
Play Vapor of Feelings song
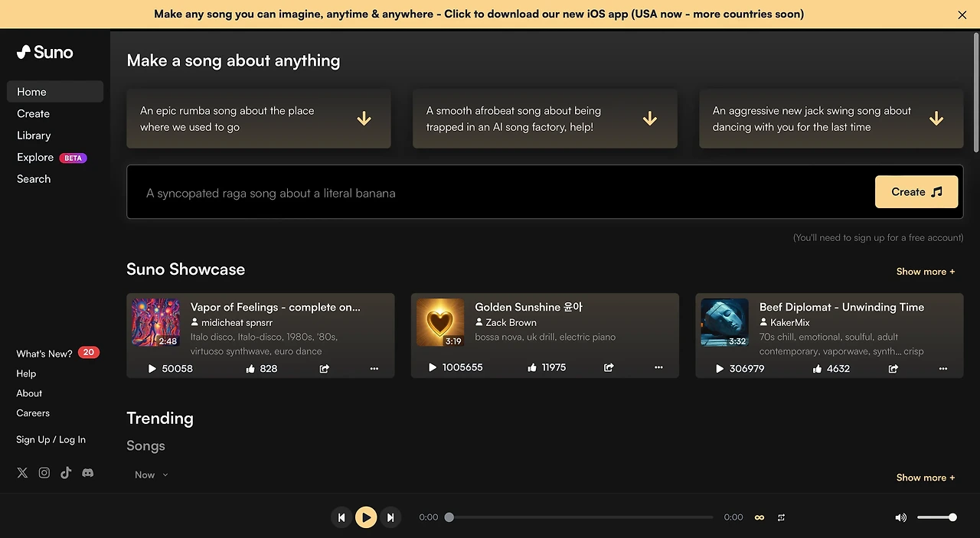point(152,368)
